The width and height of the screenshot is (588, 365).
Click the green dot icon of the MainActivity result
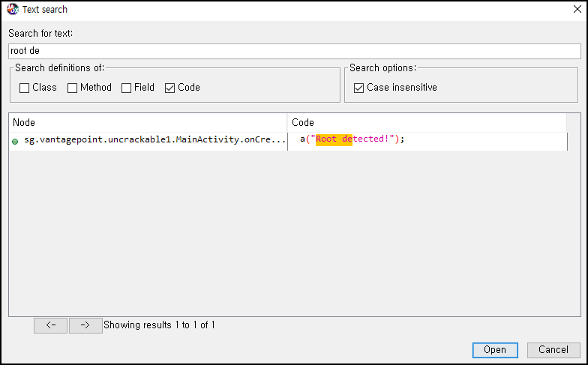pos(15,142)
